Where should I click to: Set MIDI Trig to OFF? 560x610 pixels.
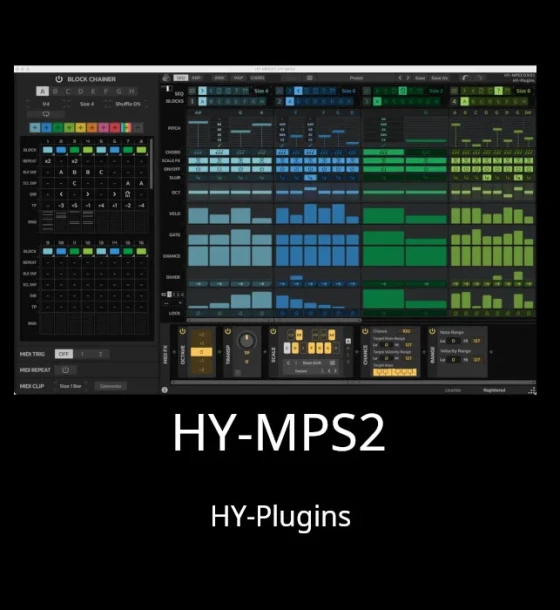click(63, 354)
